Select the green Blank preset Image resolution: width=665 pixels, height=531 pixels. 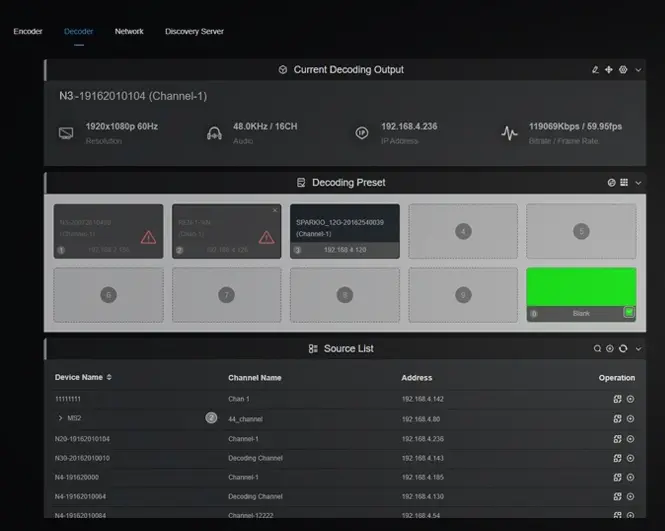pos(581,294)
